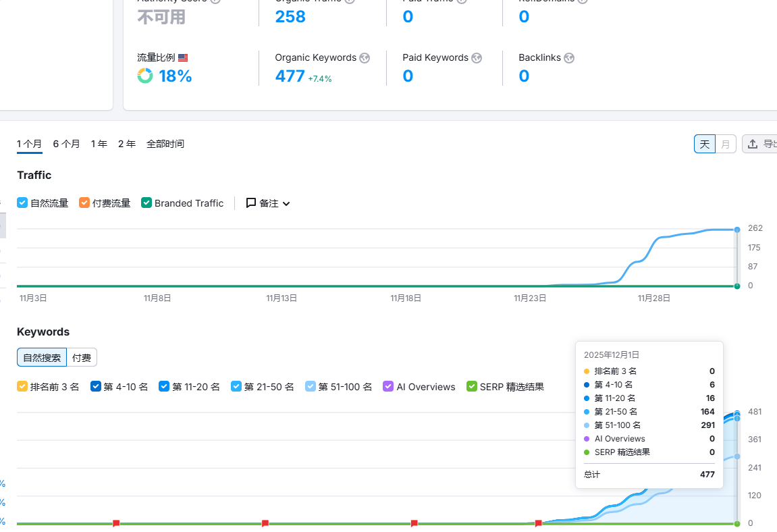Click the info icon beside Authority Score
The width and height of the screenshot is (777, 532).
pyautogui.click(x=215, y=1)
